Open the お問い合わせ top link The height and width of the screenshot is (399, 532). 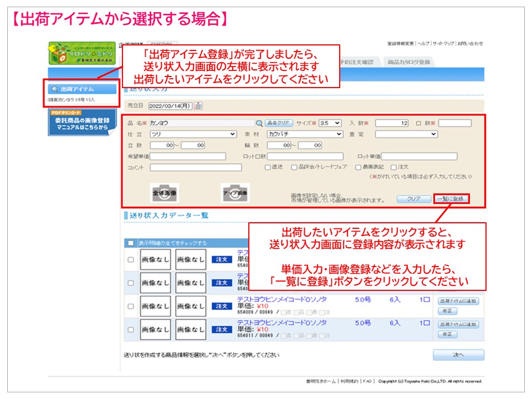(x=470, y=43)
